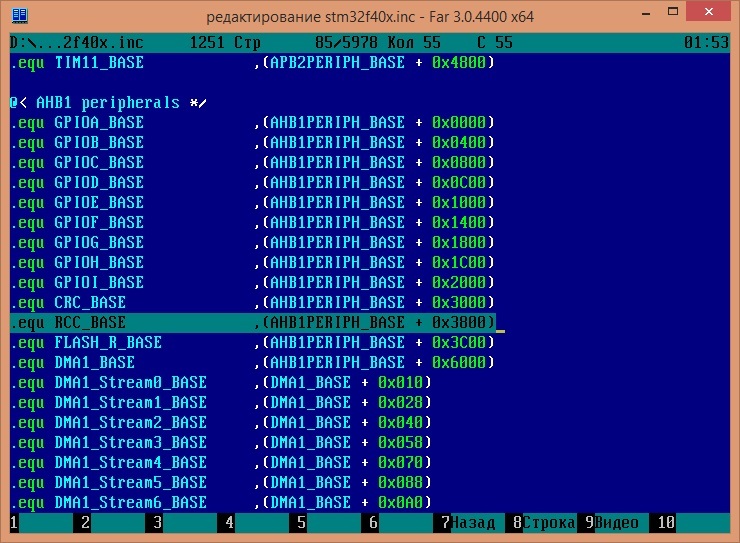Click the hex value 0x3000
740x543 pixels.
[x=459, y=302]
